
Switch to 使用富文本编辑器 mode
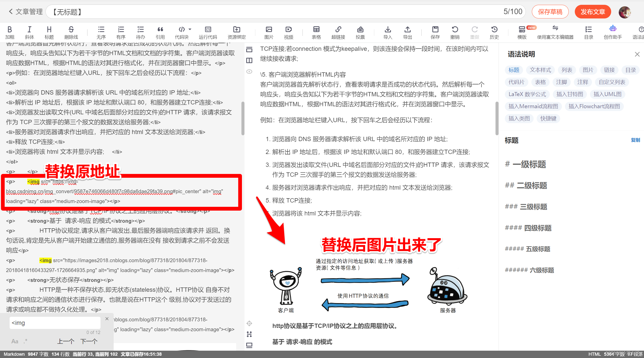[x=555, y=32]
